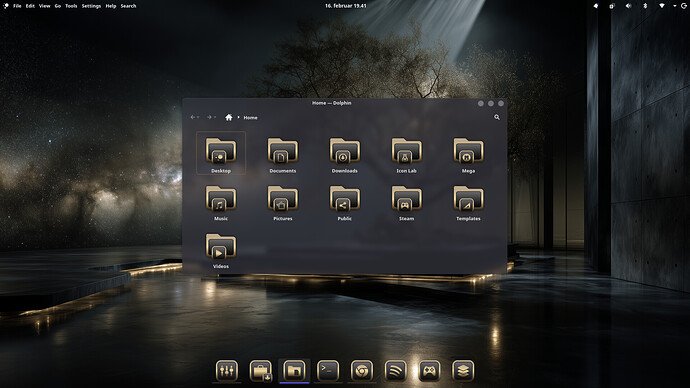Open the notifications bell in tray
Screen dimensions: 690x388
click(596, 6)
